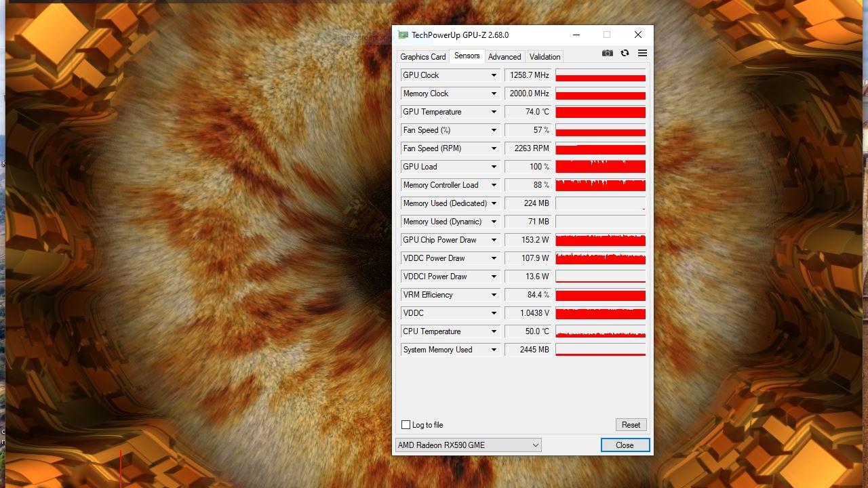Open the hamburger menu icon
The height and width of the screenshot is (488, 868).
click(642, 54)
